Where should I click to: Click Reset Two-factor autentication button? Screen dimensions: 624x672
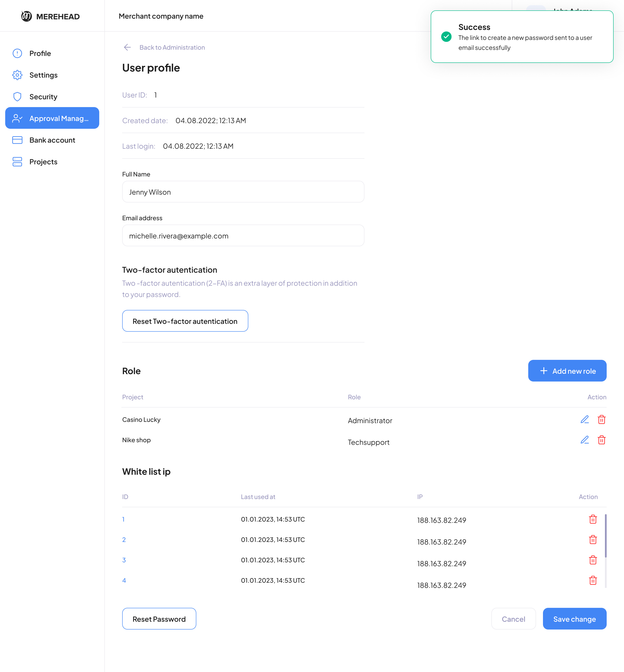click(x=185, y=321)
